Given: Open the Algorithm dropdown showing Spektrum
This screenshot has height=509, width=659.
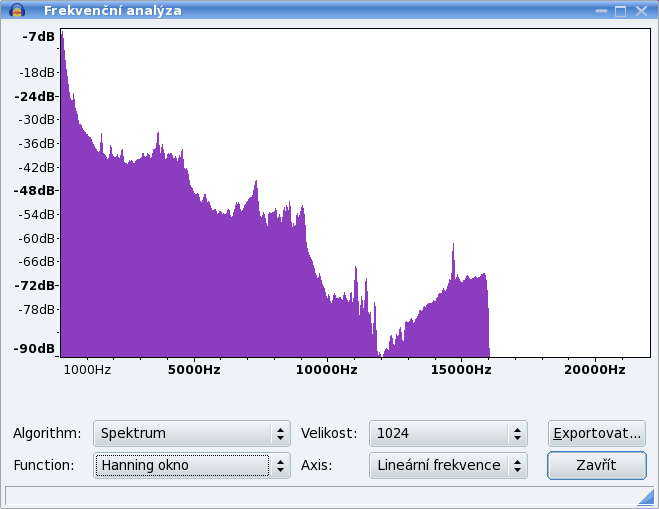Looking at the screenshot, I should pyautogui.click(x=192, y=433).
